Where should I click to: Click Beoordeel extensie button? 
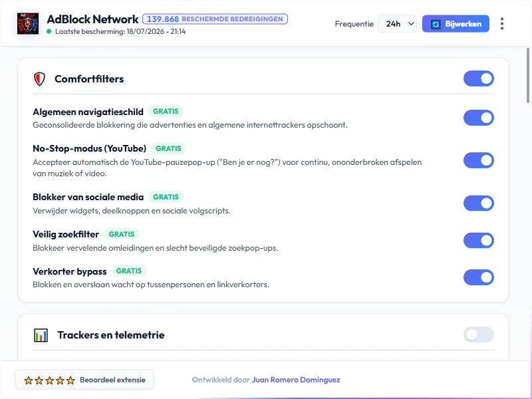coord(84,380)
